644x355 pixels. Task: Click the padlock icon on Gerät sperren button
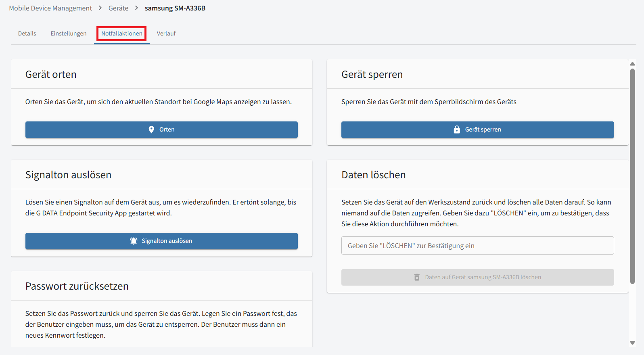[x=457, y=129]
